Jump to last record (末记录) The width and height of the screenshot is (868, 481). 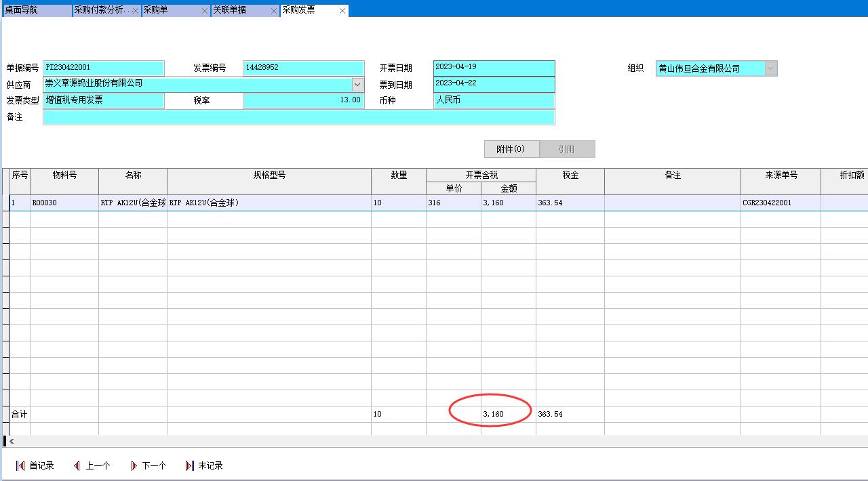(204, 466)
